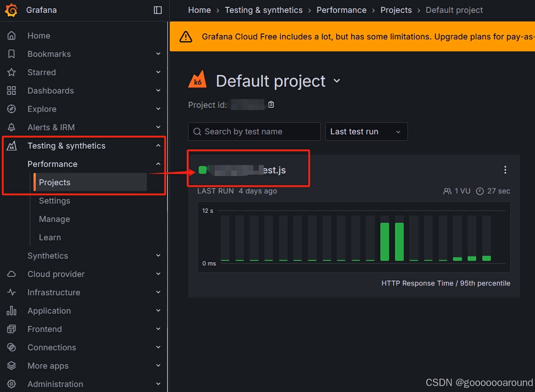Viewport: 535px width, 392px height.
Task: Click the Bookmarks ribbon icon
Action: coord(11,54)
